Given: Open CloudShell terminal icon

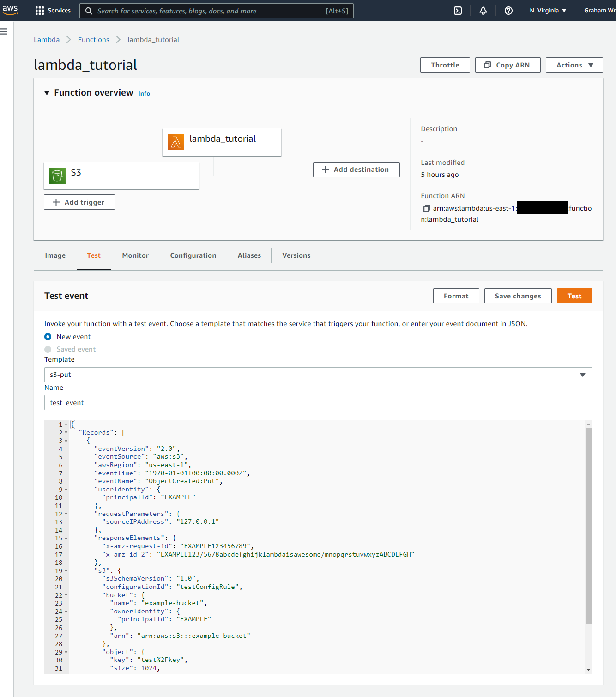Looking at the screenshot, I should coord(458,11).
